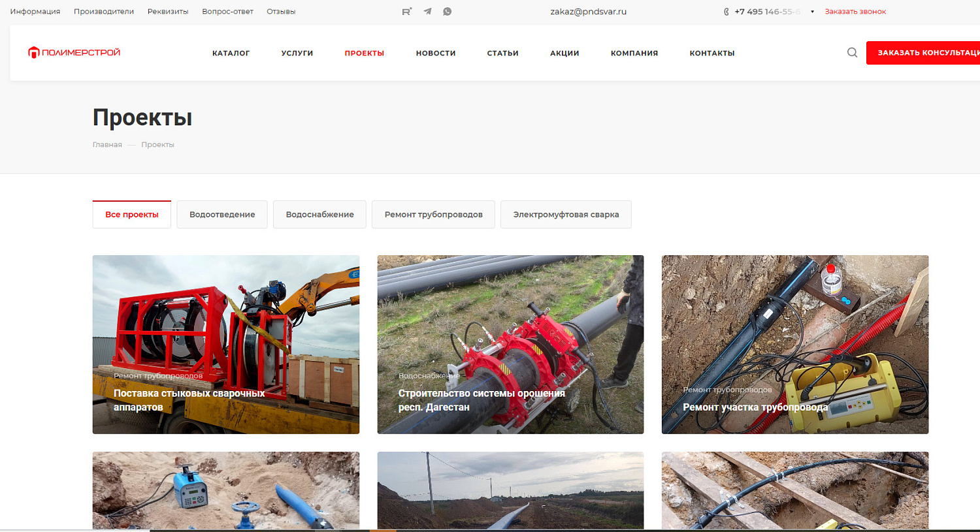Viewport: 980px width, 532px height.
Task: Click the magnifier search icon
Action: point(852,53)
